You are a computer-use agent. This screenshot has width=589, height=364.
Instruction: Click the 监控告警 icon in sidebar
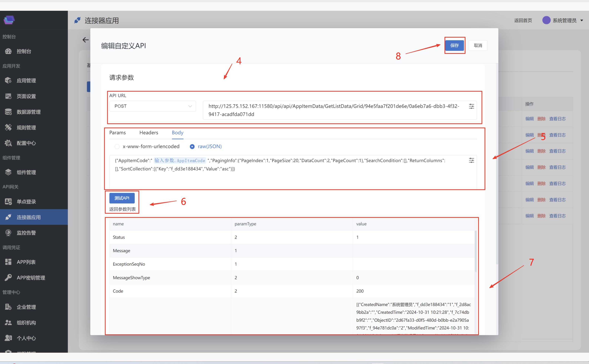pyautogui.click(x=8, y=233)
